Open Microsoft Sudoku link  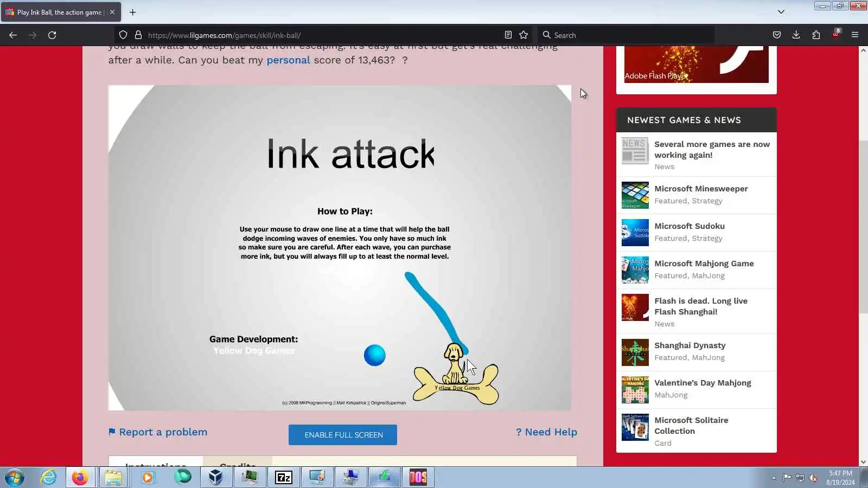tap(690, 226)
